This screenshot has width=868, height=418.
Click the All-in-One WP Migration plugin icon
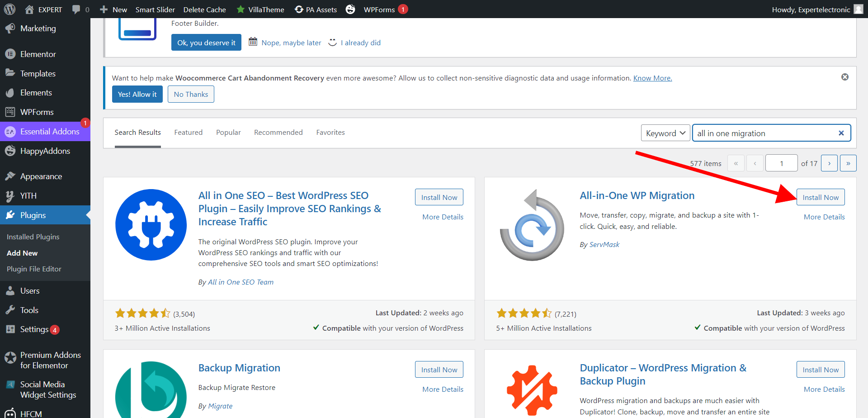pyautogui.click(x=532, y=225)
